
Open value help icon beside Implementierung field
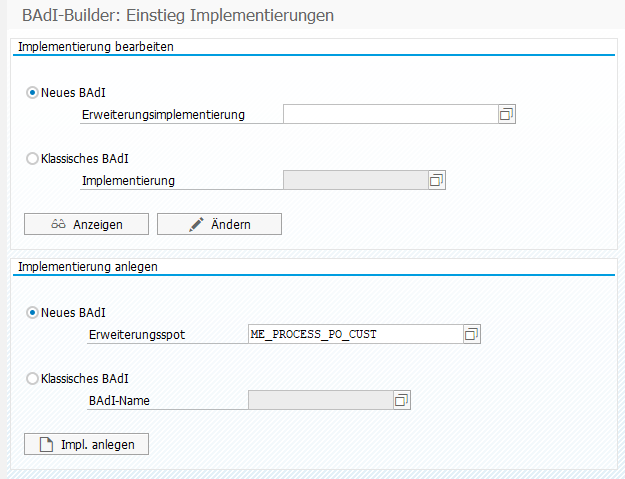[x=436, y=180]
